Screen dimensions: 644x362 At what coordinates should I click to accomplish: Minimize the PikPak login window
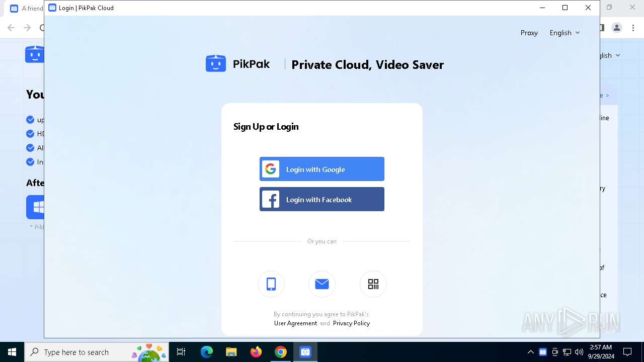542,8
